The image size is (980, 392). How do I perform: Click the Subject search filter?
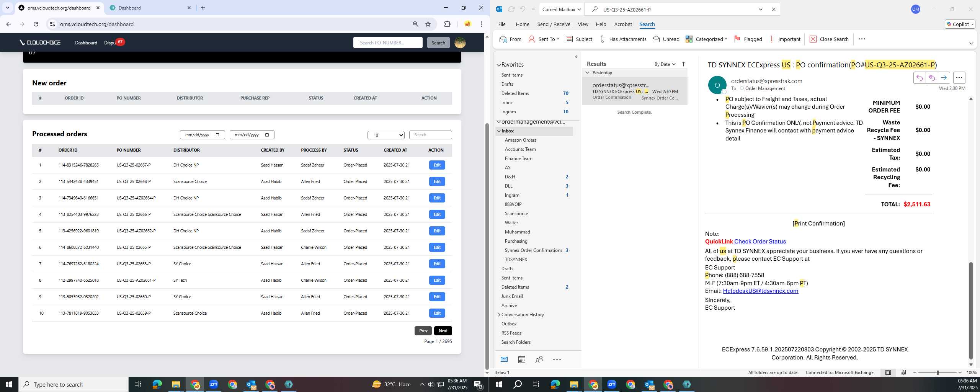[579, 39]
